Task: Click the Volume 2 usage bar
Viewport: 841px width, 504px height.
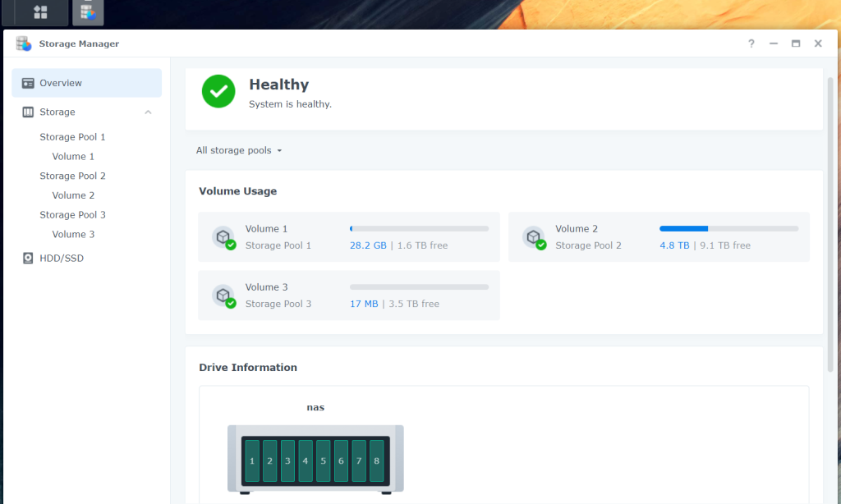Action: 728,228
